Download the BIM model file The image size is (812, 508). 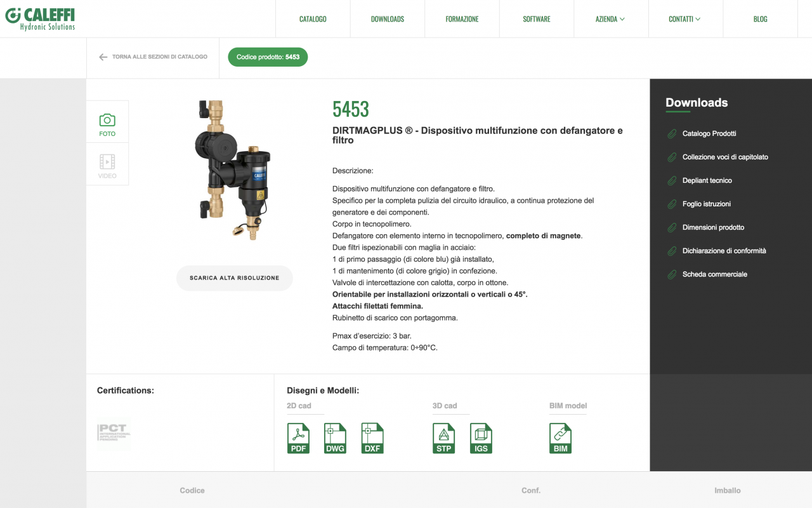pyautogui.click(x=560, y=438)
